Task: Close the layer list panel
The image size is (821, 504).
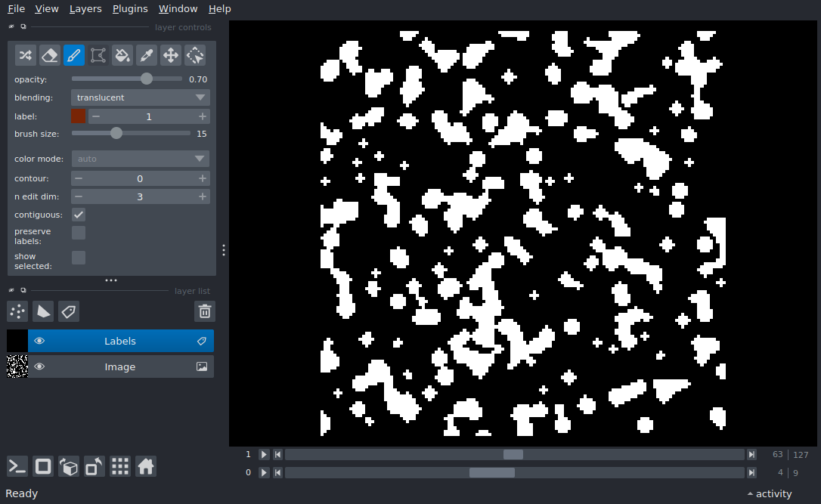Action: tap(11, 290)
